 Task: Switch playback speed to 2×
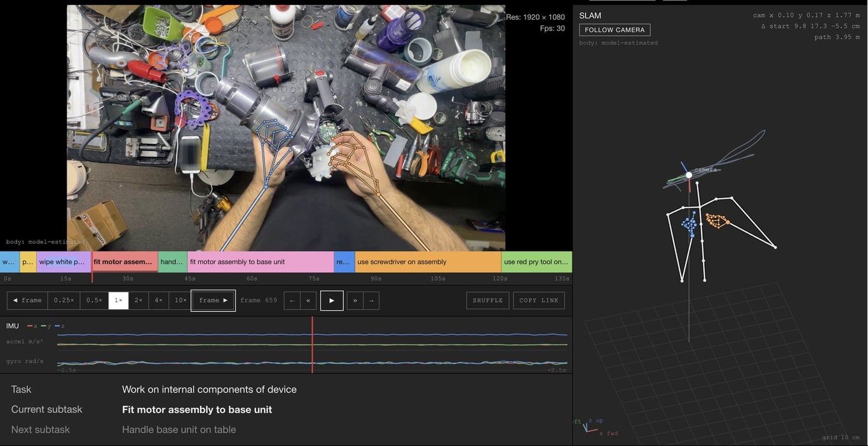click(138, 301)
